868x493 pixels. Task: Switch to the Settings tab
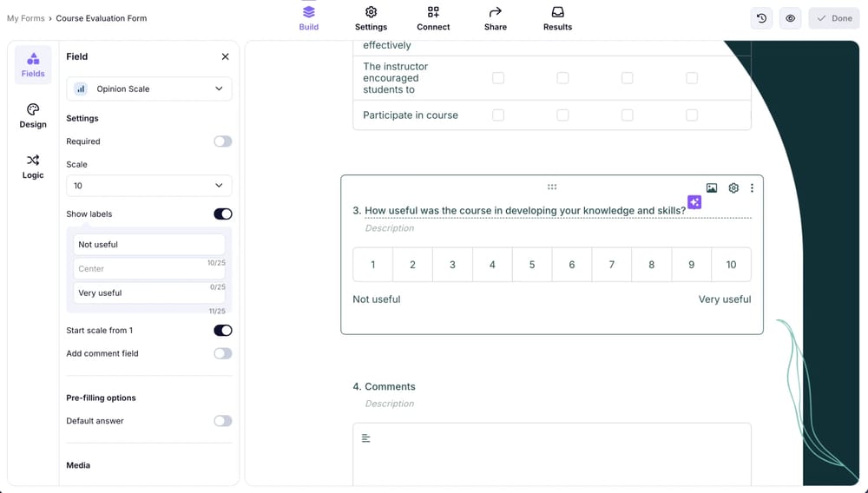371,18
